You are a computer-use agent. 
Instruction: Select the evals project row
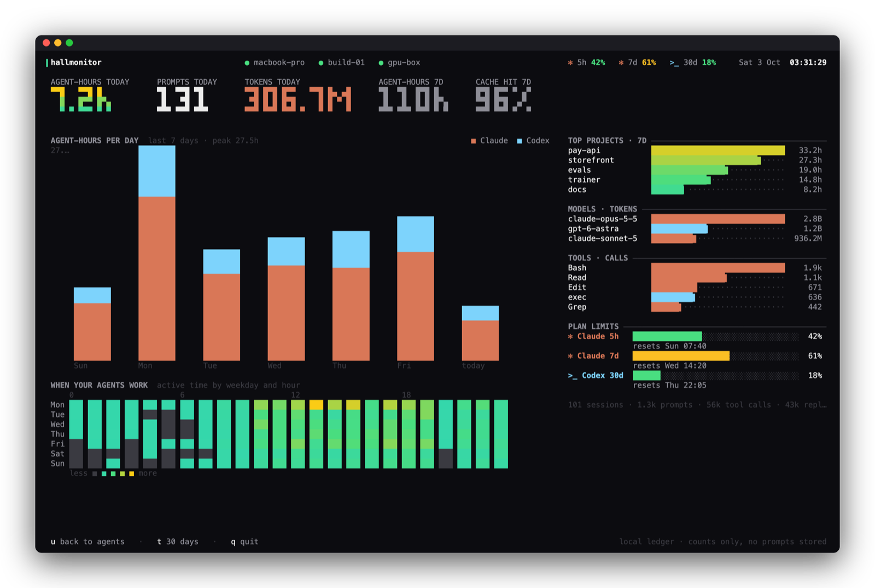click(695, 170)
